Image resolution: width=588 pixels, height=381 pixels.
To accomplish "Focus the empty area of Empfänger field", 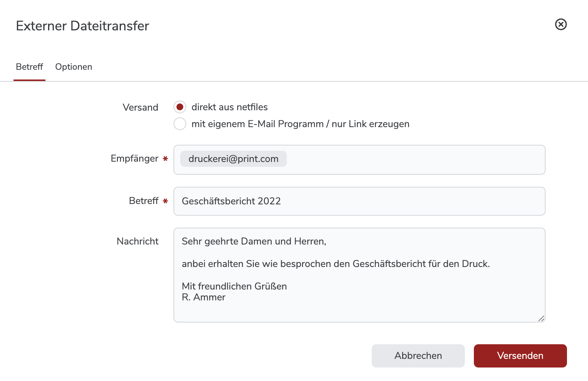I will pos(413,160).
